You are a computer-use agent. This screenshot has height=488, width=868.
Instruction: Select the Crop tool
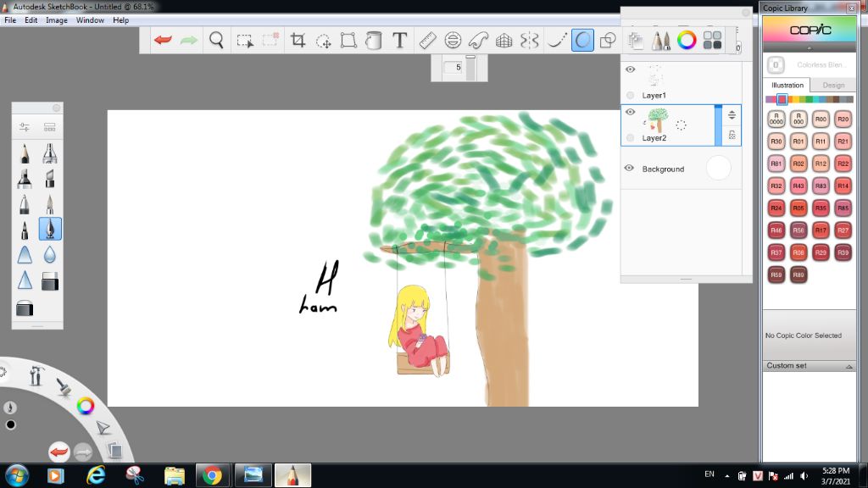(x=298, y=40)
